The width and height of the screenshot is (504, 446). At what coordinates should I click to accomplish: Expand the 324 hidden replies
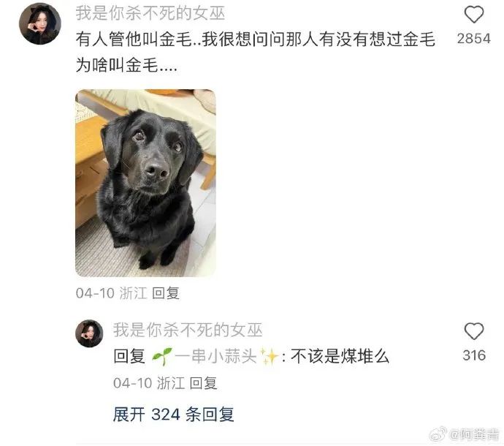click(173, 414)
